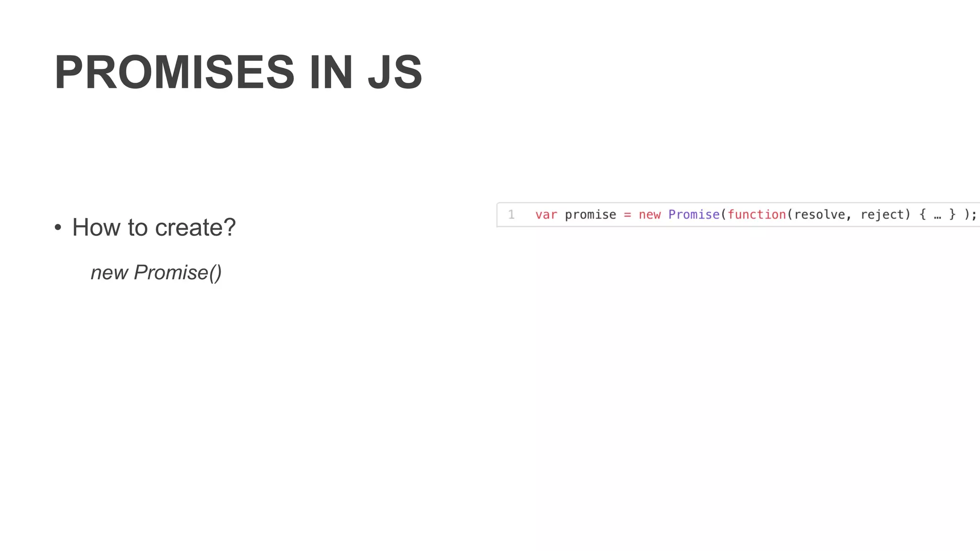
Task: Click the word PROMISES in the heading
Action: coord(174,73)
